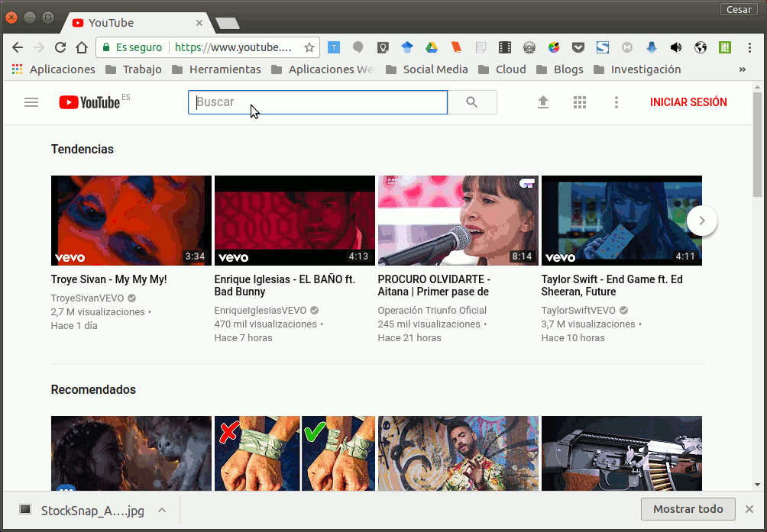Click the gray speech bubble extension
Viewport: 767px width, 532px height.
click(x=358, y=47)
